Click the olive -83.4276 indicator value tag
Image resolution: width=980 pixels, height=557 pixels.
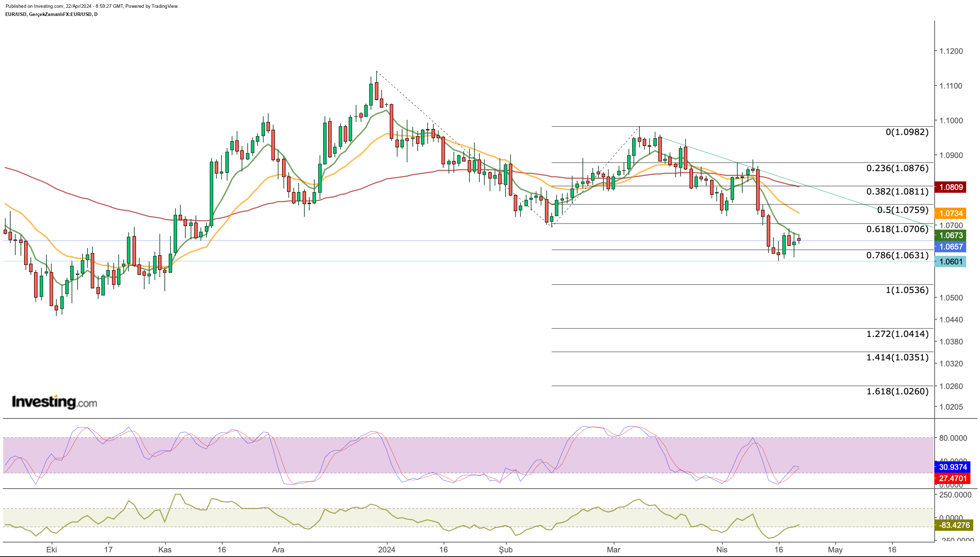(x=954, y=525)
